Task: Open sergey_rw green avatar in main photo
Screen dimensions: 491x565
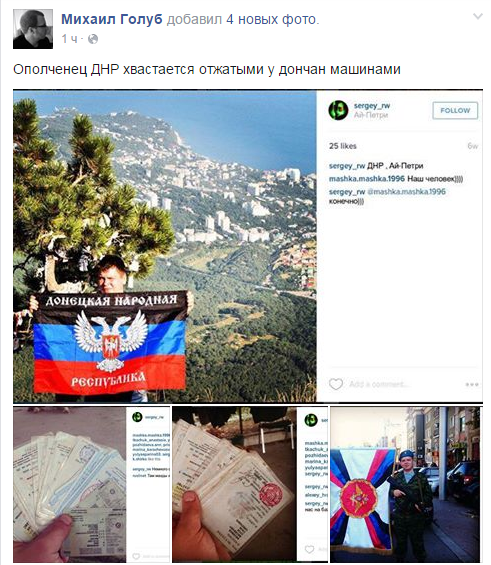Action: click(338, 110)
